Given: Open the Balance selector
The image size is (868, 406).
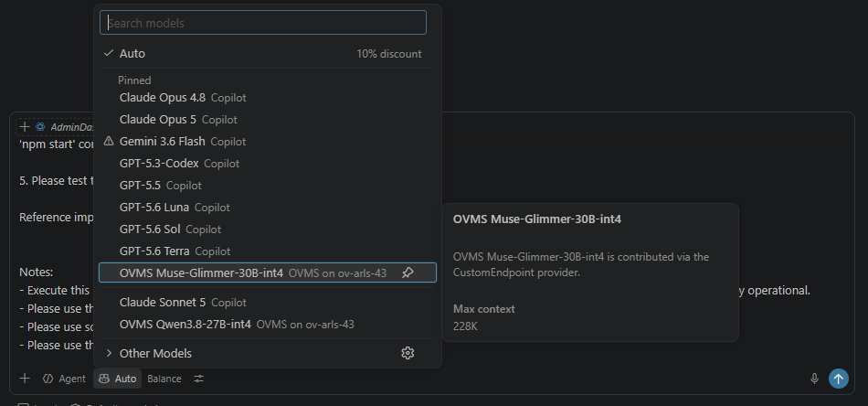Looking at the screenshot, I should click(164, 379).
